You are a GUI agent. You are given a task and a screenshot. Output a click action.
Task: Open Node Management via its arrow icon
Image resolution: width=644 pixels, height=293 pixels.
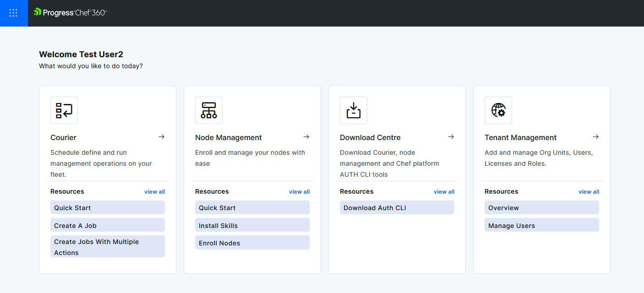[x=306, y=136]
